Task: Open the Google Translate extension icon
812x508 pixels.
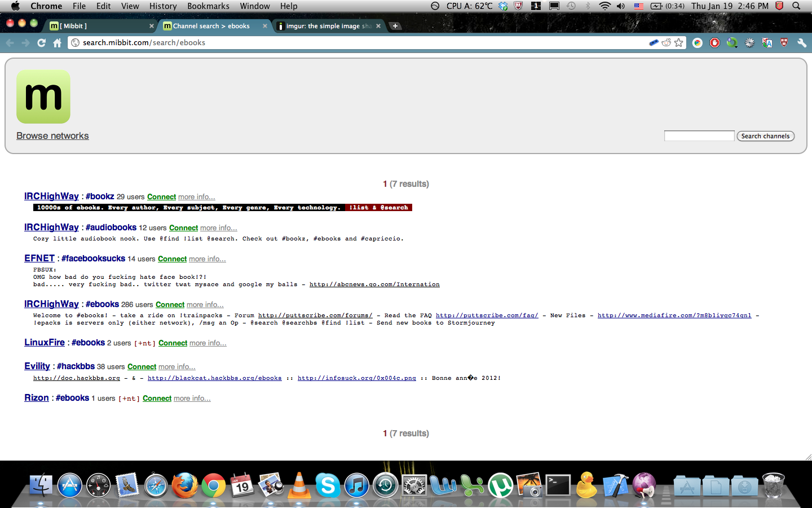Action: point(767,43)
